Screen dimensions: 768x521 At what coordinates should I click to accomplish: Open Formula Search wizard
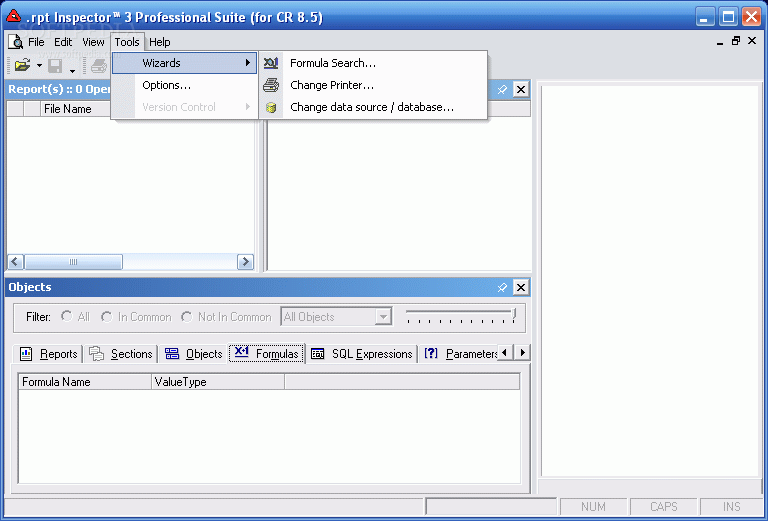click(x=373, y=63)
